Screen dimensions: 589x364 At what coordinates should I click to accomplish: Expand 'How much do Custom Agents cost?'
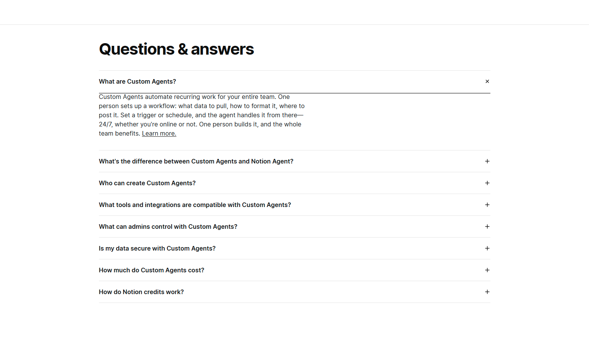(x=151, y=270)
